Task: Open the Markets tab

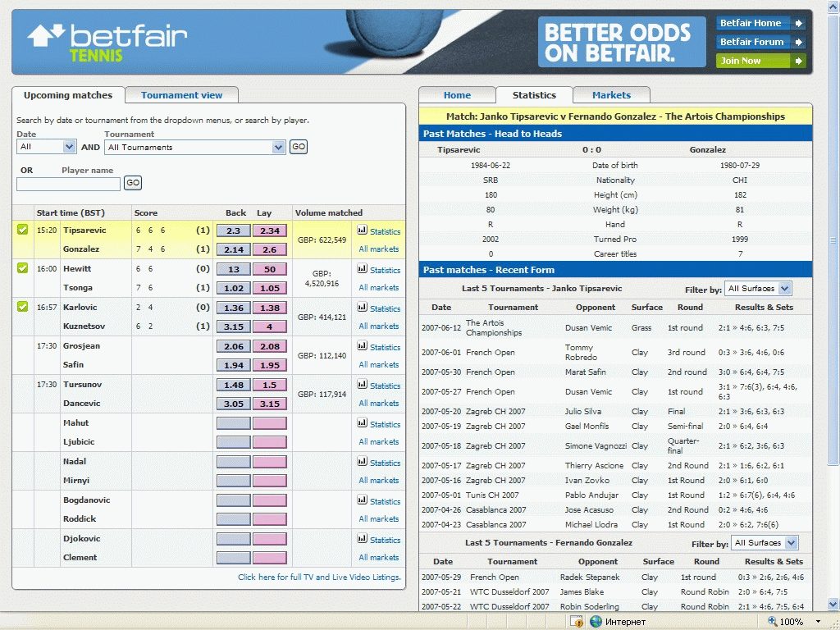Action: (x=611, y=95)
